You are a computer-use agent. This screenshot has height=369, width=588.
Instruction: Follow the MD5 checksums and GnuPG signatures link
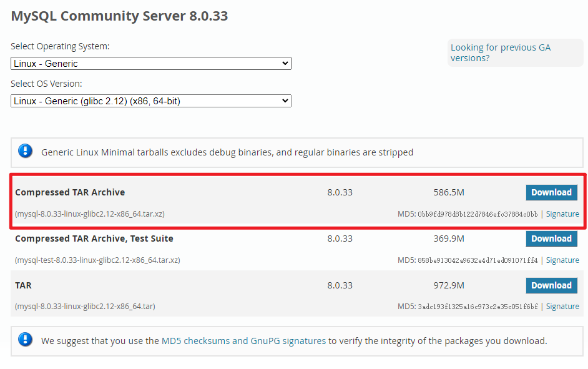coord(243,341)
